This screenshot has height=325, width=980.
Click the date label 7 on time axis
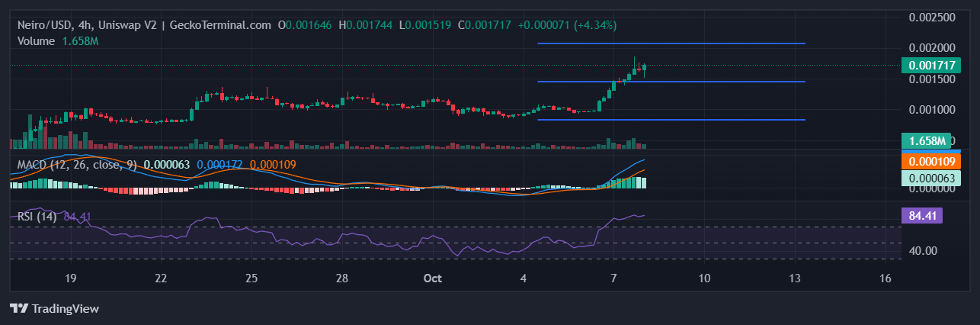[614, 278]
